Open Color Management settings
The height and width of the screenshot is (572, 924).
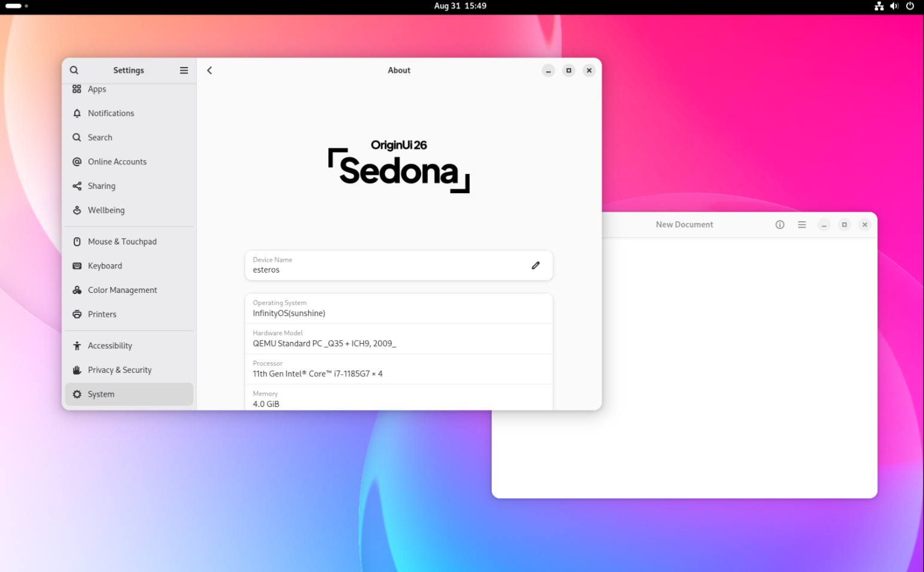[129, 290]
